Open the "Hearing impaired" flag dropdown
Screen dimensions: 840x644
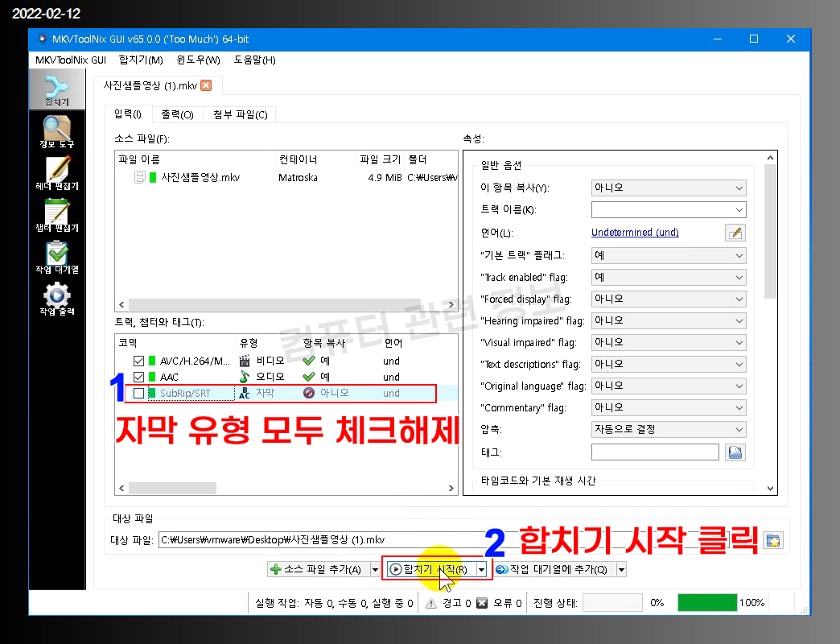tap(669, 321)
